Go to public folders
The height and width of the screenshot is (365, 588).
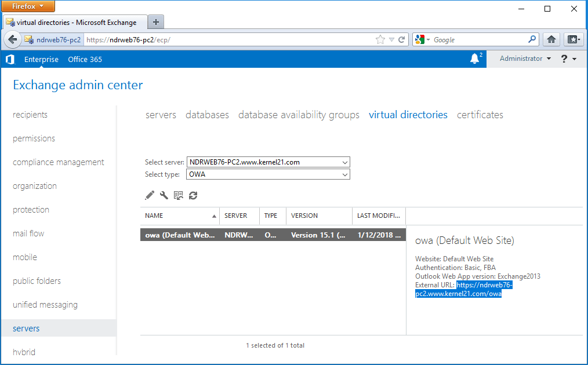[x=37, y=280]
